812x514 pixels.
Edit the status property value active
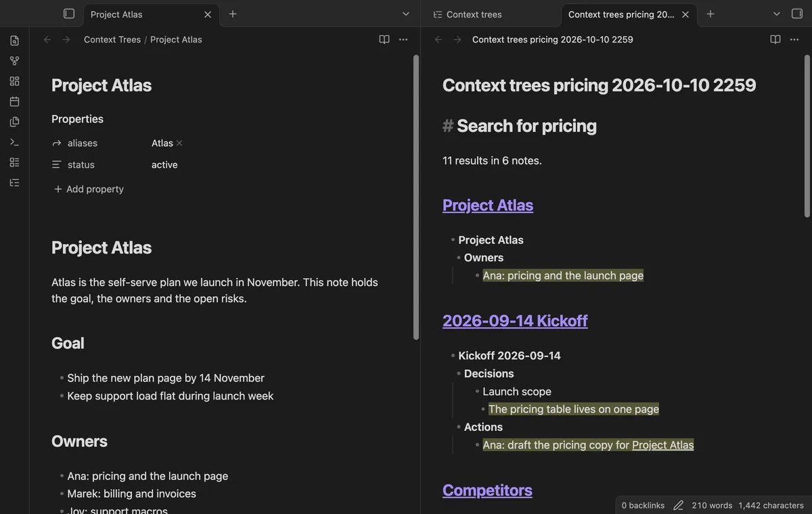(164, 165)
